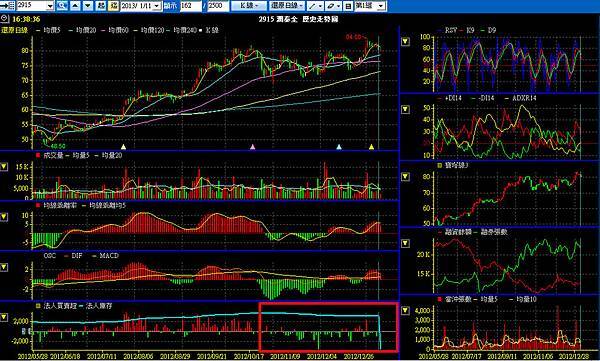
Task: Click the yellow square legend in institutional panel
Action: 38,306
